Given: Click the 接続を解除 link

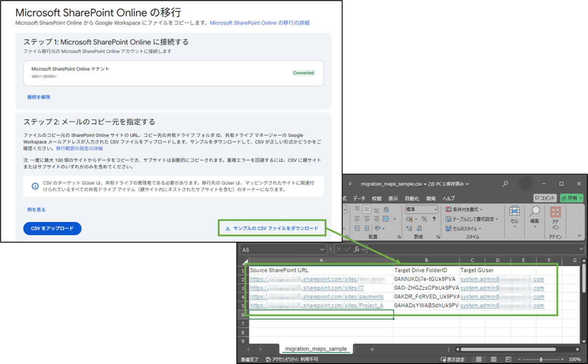Looking at the screenshot, I should [39, 97].
